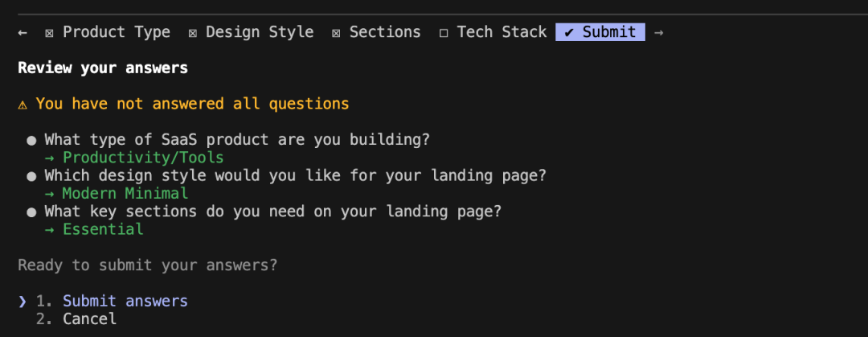
Task: Click the right arrow after Submit
Action: tap(659, 32)
